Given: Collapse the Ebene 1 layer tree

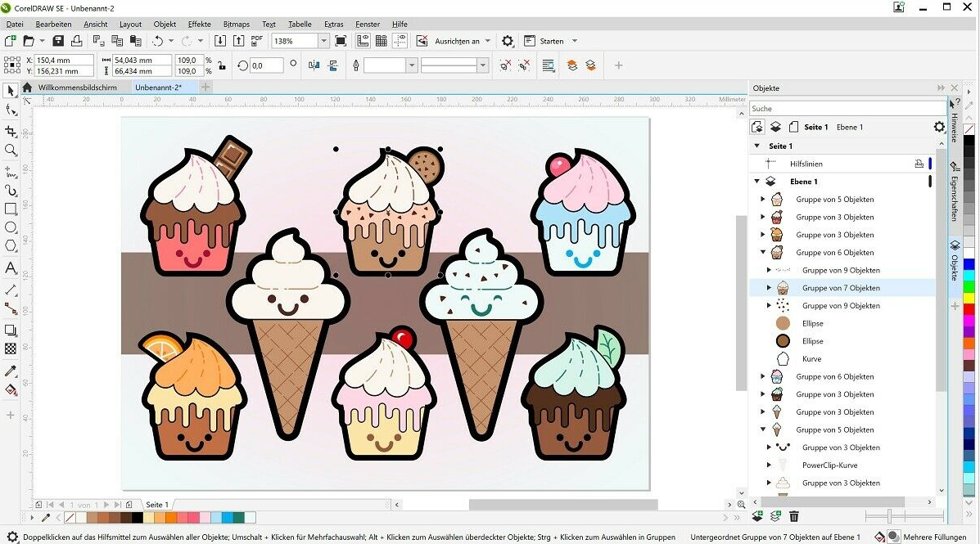Looking at the screenshot, I should 757,182.
